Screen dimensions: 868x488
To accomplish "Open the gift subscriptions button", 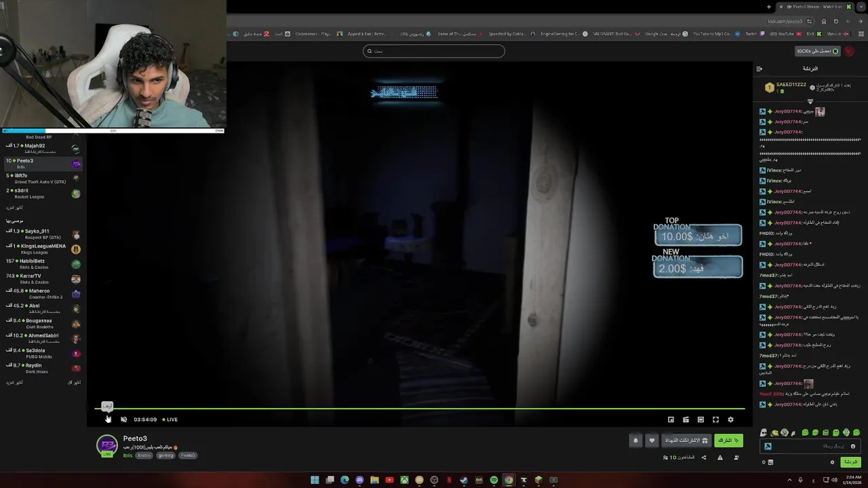I will tap(687, 441).
